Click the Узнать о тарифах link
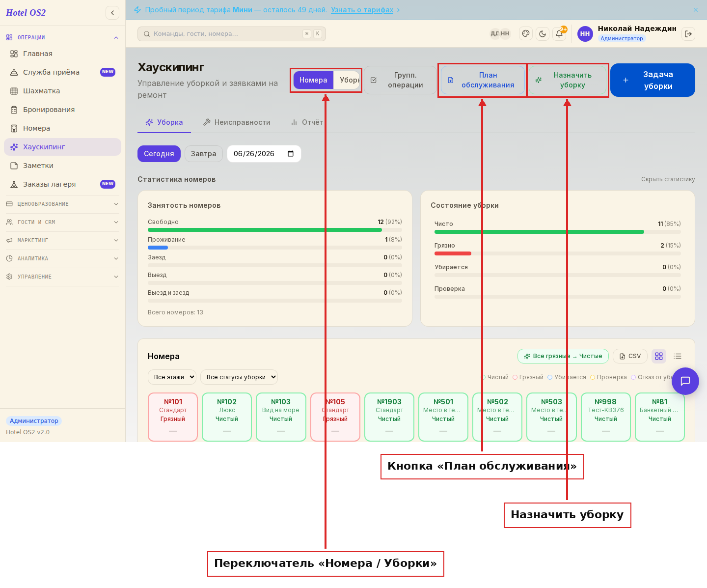707x588 pixels. (x=362, y=10)
